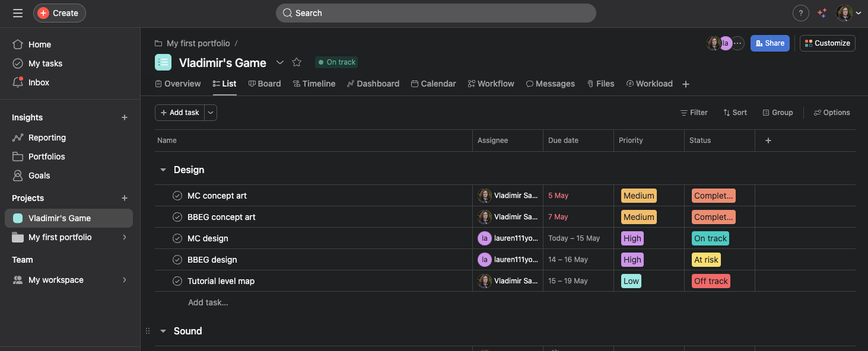Open the hamburger sidebar menu icon
The height and width of the screenshot is (351, 868).
[18, 13]
